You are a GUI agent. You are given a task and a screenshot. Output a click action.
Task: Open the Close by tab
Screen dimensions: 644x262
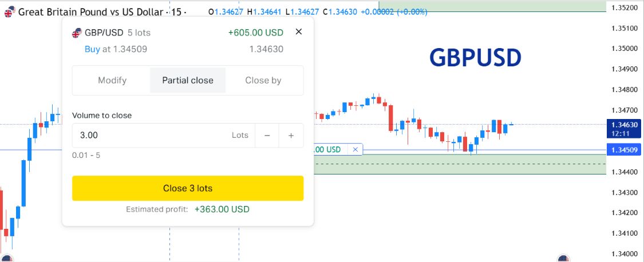[x=263, y=80]
